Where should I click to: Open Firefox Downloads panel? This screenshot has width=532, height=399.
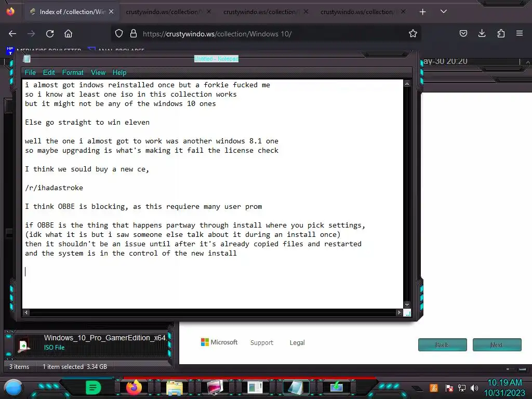pos(482,34)
